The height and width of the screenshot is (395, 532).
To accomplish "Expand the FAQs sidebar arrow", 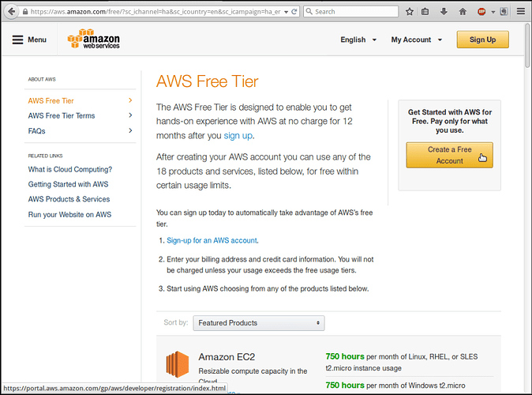I will click(x=130, y=131).
